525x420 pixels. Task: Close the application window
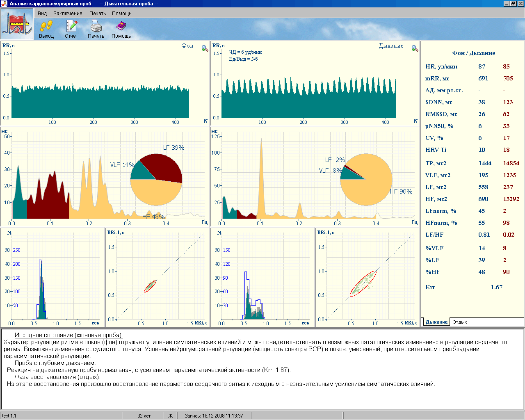tap(520, 4)
